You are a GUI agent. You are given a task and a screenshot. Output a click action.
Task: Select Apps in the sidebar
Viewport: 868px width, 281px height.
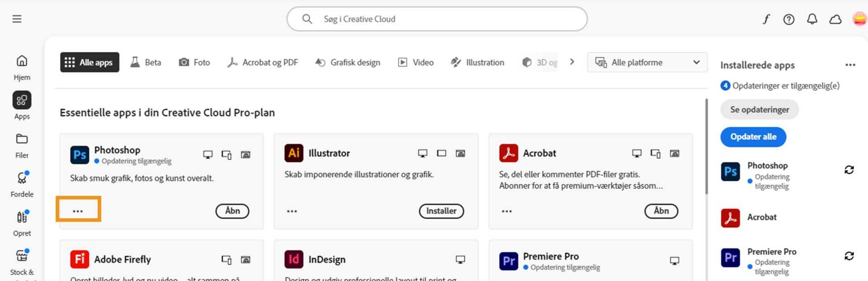point(22,106)
